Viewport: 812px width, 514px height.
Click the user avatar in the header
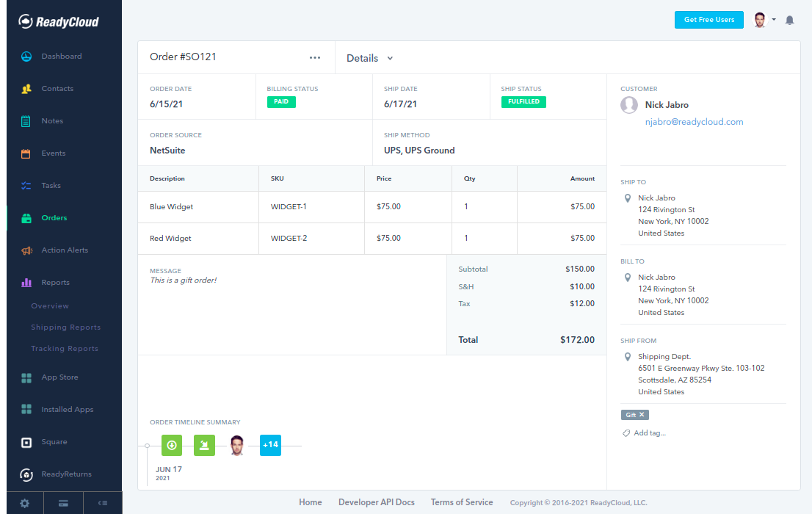tap(760, 20)
